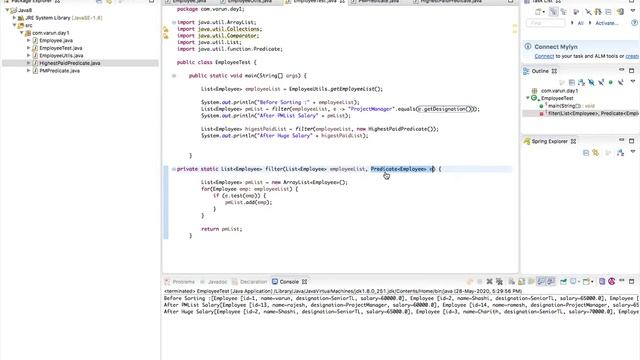Select filter method entry in Outline
This screenshot has width=640, height=360.
(x=593, y=113)
